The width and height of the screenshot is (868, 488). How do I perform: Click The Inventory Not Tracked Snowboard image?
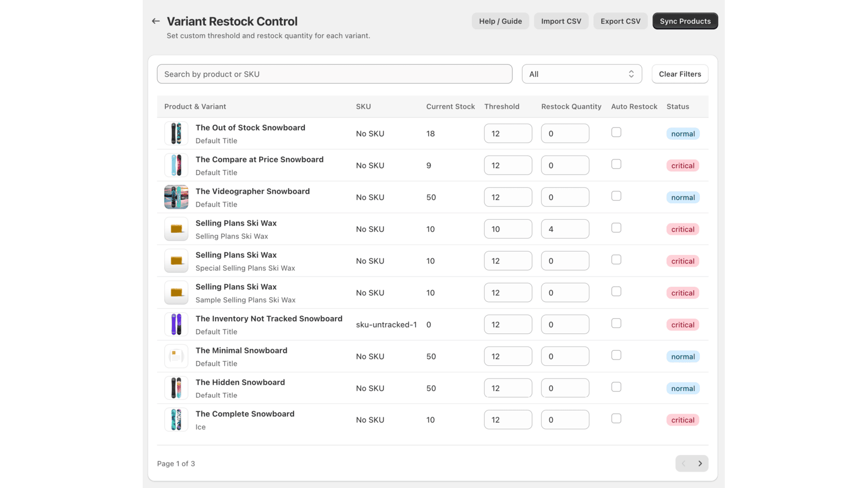(176, 325)
